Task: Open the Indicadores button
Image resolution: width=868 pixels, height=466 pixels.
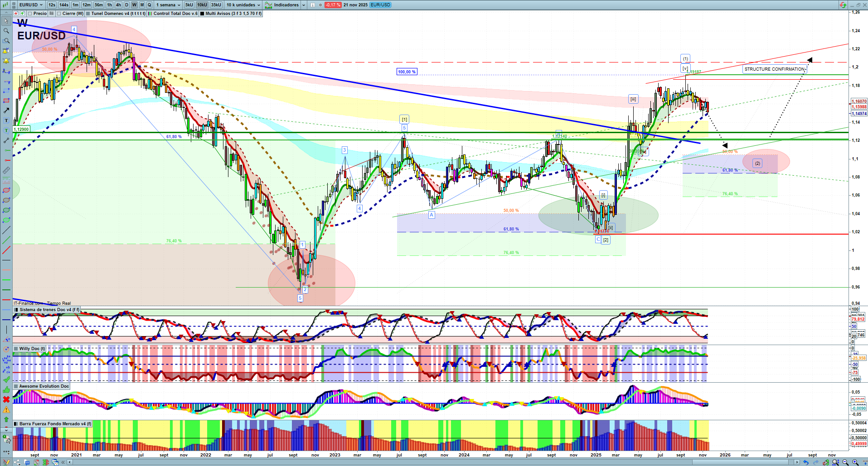Action: click(x=282, y=5)
